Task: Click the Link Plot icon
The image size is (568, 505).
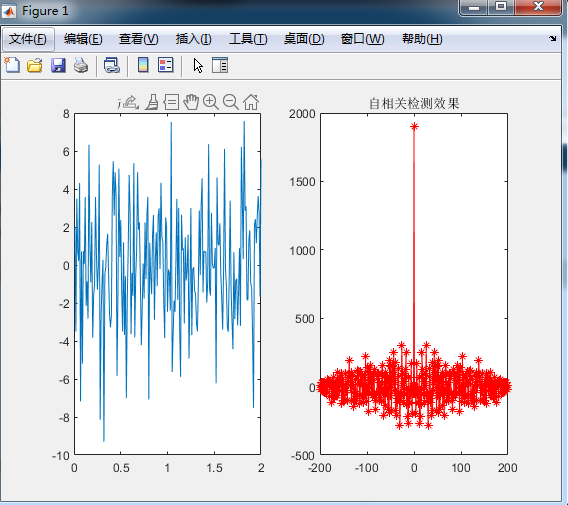Action: 112,66
